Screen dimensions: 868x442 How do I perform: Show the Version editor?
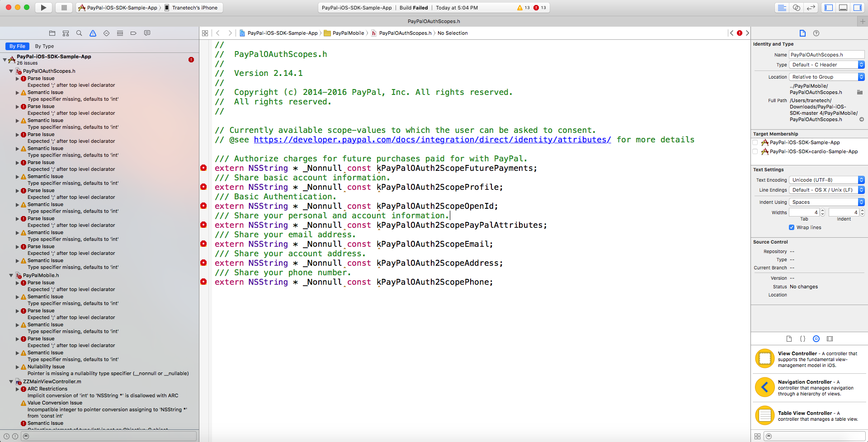click(811, 7)
